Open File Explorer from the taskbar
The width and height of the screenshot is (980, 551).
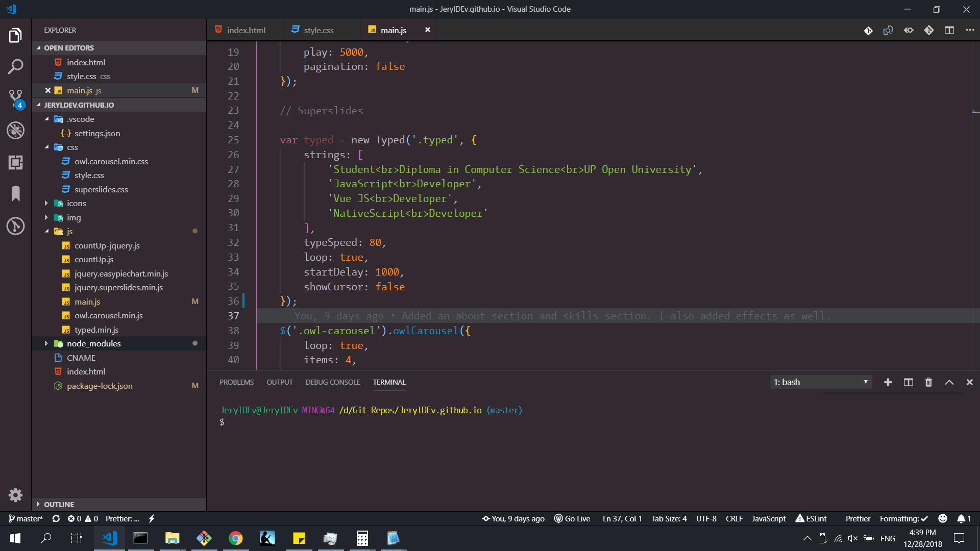click(172, 538)
